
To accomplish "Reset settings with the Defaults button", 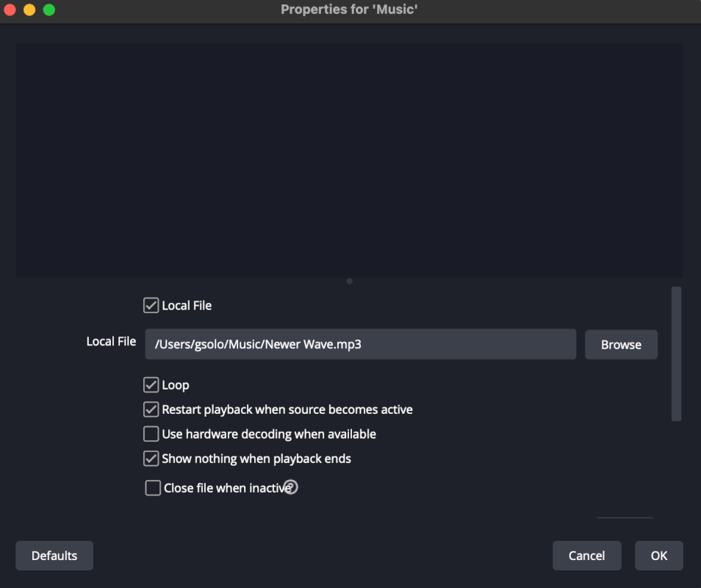I will [54, 556].
